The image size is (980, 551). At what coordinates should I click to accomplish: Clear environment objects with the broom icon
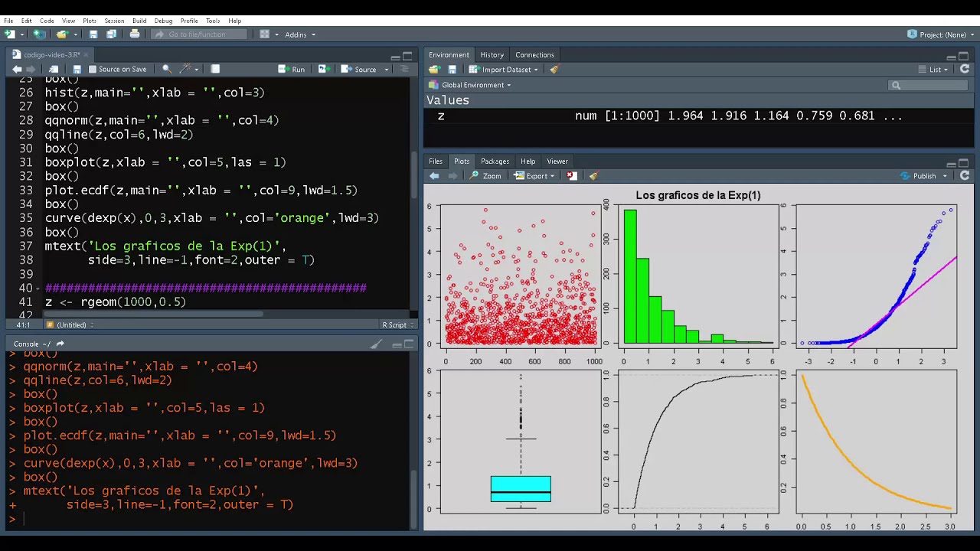(554, 70)
